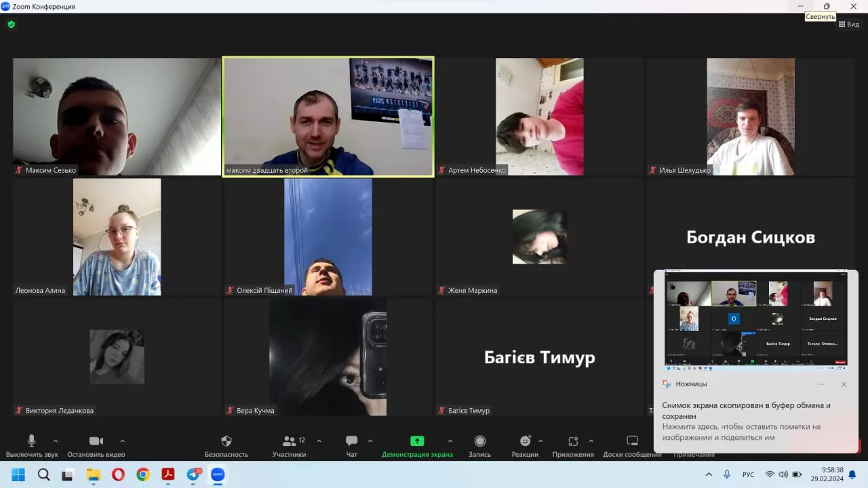
Task: Click muted mic icon by Олексій Піщаний
Action: pyautogui.click(x=231, y=290)
